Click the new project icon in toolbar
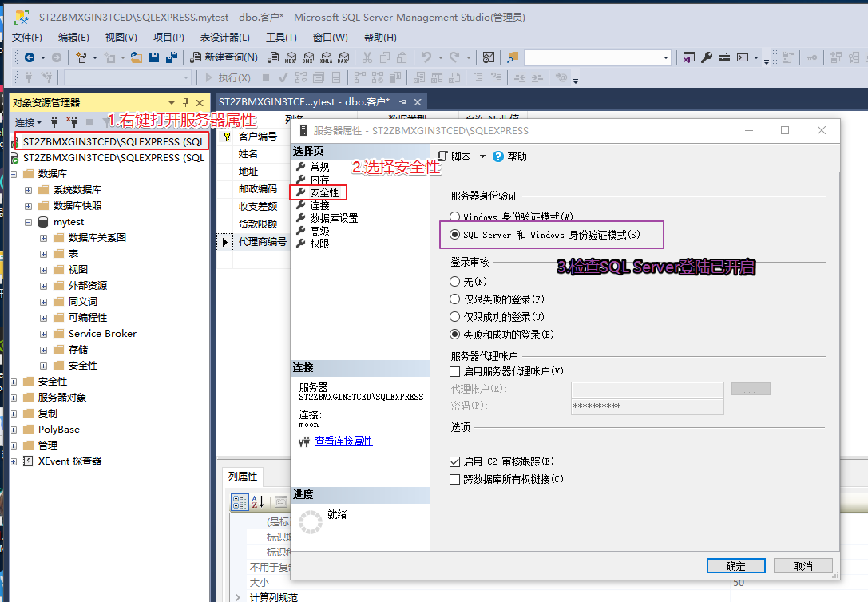 81,57
